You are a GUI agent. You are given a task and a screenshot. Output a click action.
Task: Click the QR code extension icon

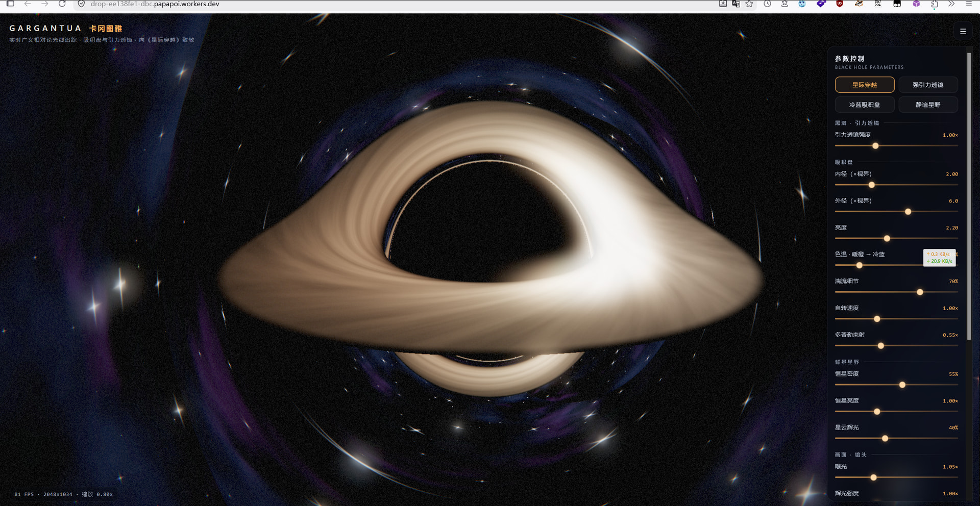[878, 4]
